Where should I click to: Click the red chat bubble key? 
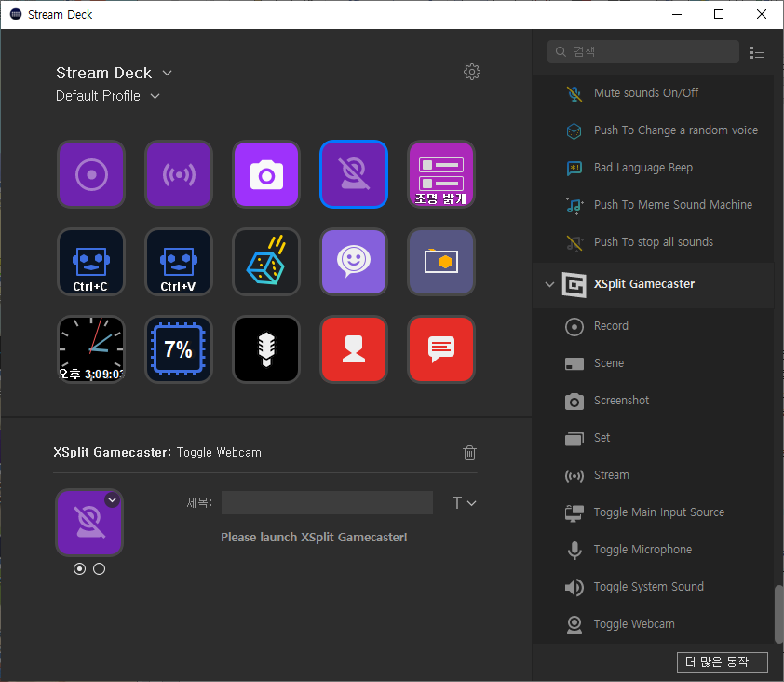[441, 349]
